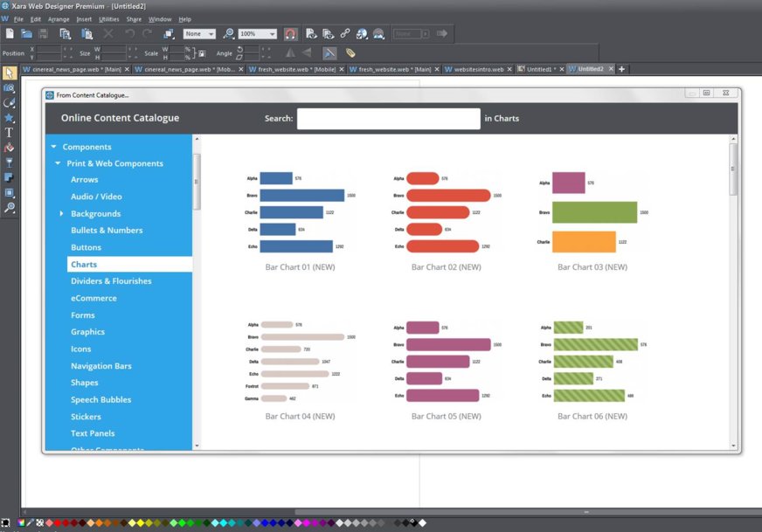This screenshot has width=762, height=532.
Task: Open the 100% zoom level dropdown
Action: pyautogui.click(x=272, y=34)
